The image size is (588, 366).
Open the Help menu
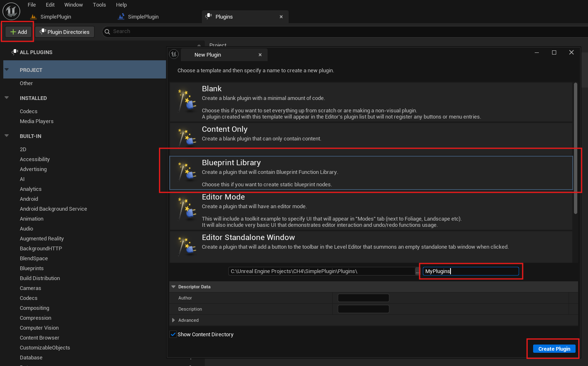[x=121, y=5]
